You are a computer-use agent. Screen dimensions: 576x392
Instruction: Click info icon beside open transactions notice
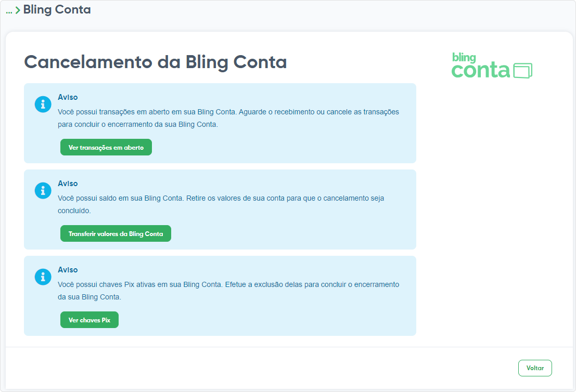[x=43, y=104]
